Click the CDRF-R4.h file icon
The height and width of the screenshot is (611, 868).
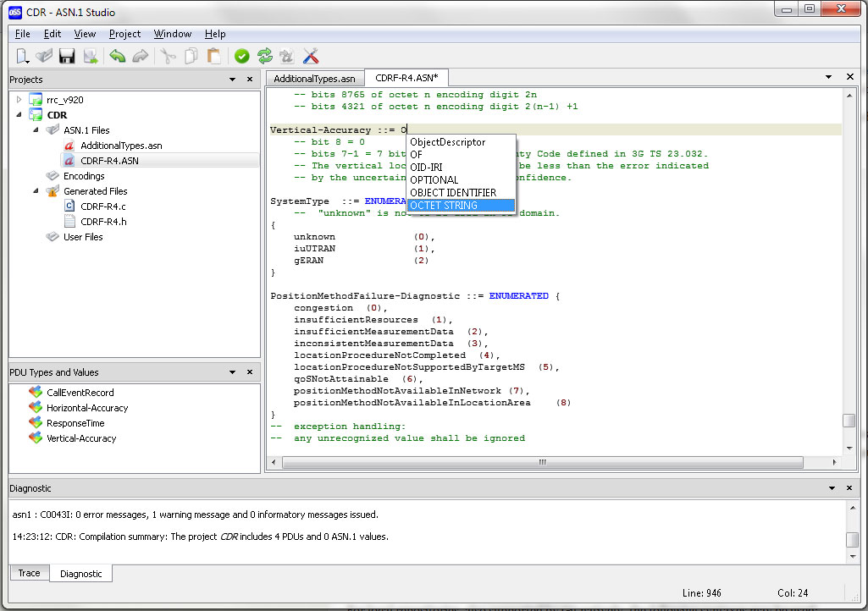click(x=69, y=222)
